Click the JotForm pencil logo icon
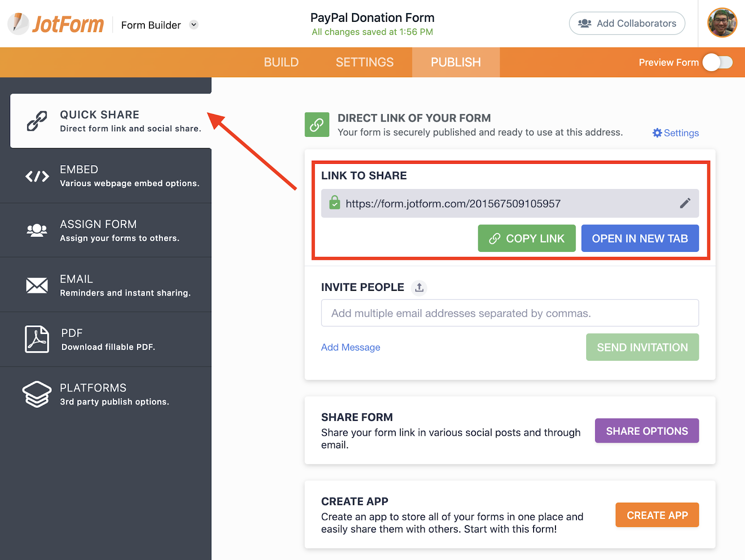 tap(19, 24)
